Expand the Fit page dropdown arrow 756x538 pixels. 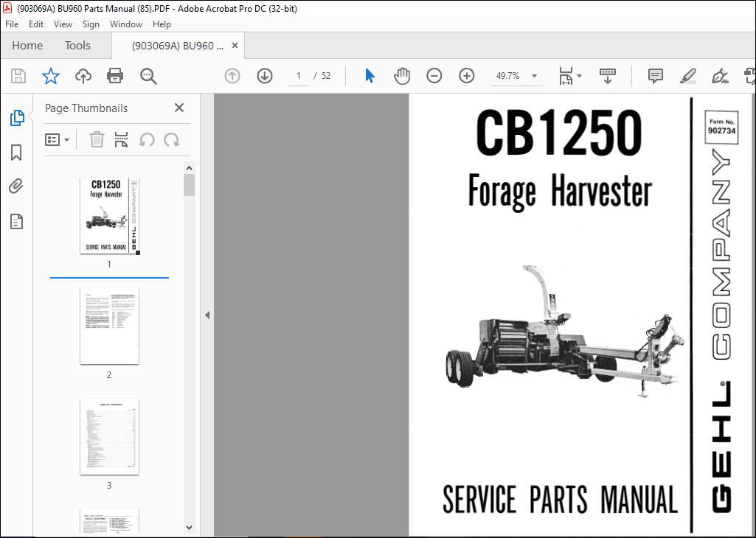579,76
